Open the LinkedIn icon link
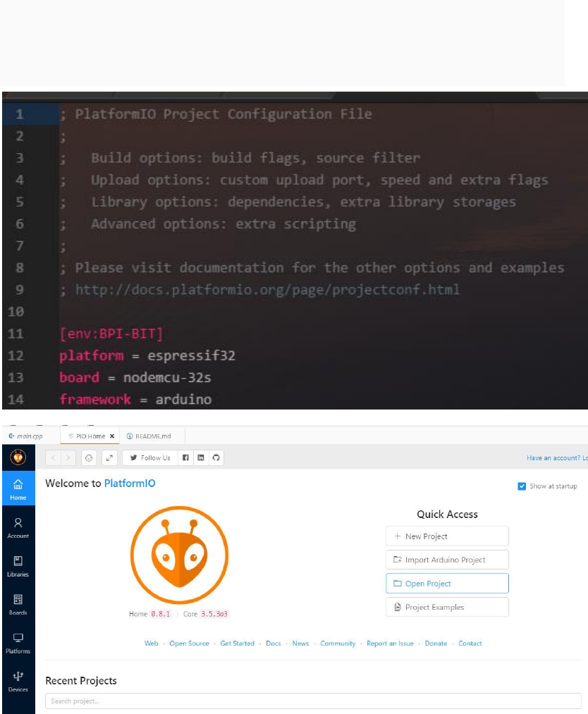Screen dimensions: 588x714 201,457
